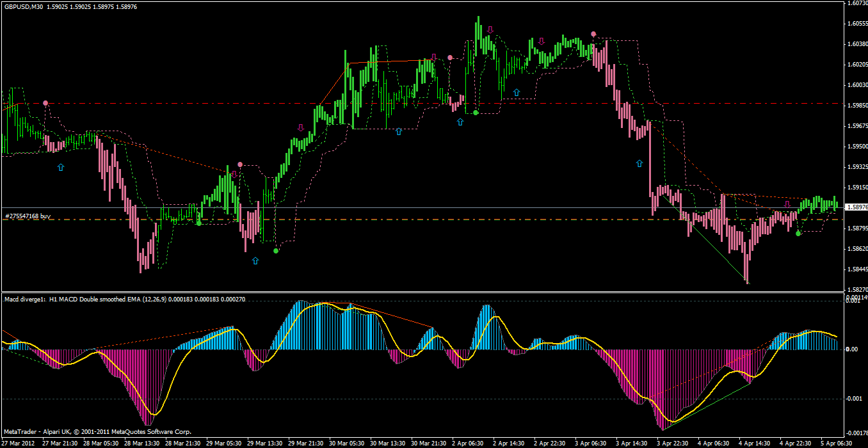Click blue up arrow under 30 Mar 13:30 candles

point(398,131)
